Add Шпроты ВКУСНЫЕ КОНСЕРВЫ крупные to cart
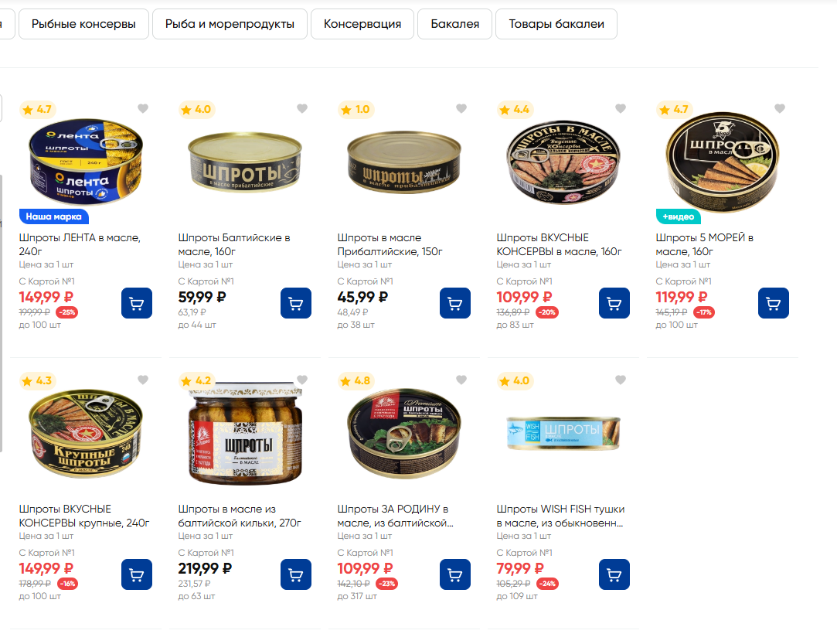This screenshot has height=644, width=837. point(137,574)
